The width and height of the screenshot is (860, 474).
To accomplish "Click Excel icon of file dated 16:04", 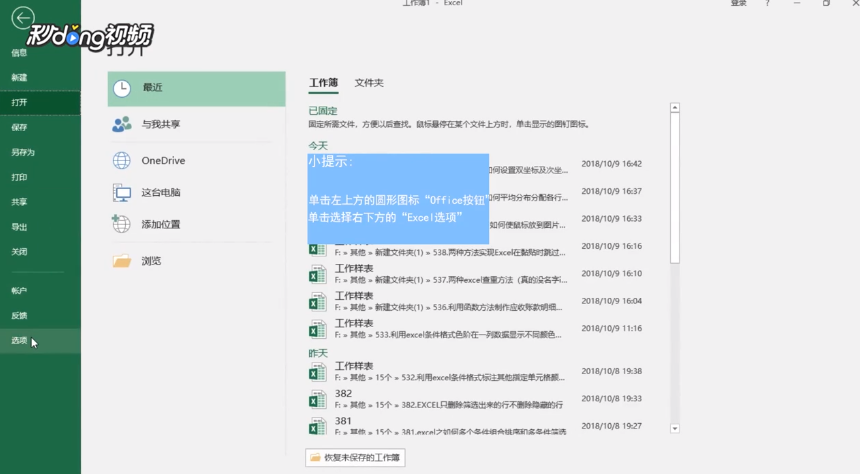I will point(318,302).
